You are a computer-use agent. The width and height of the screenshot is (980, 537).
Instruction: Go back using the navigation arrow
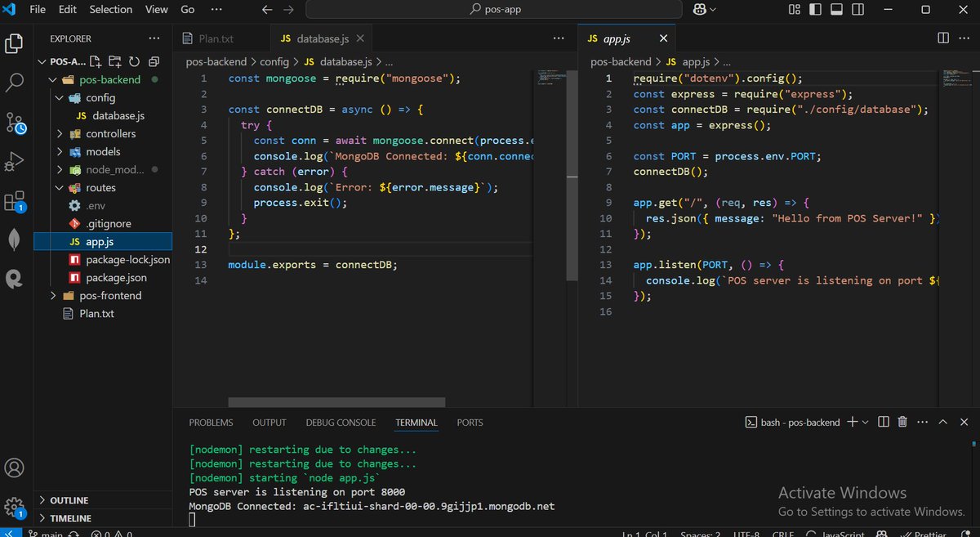tap(267, 10)
